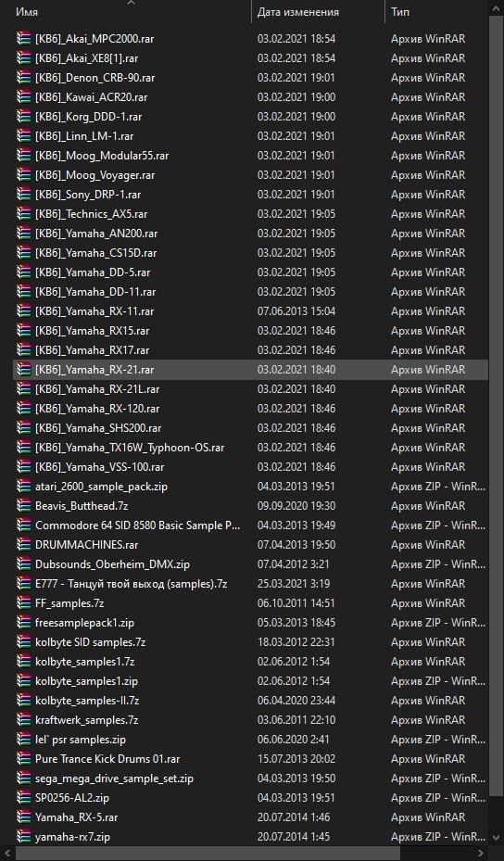Click the WinRAR icon of [KB6]_Akai_MPC2000.rar
504x861 pixels.
click(x=23, y=38)
